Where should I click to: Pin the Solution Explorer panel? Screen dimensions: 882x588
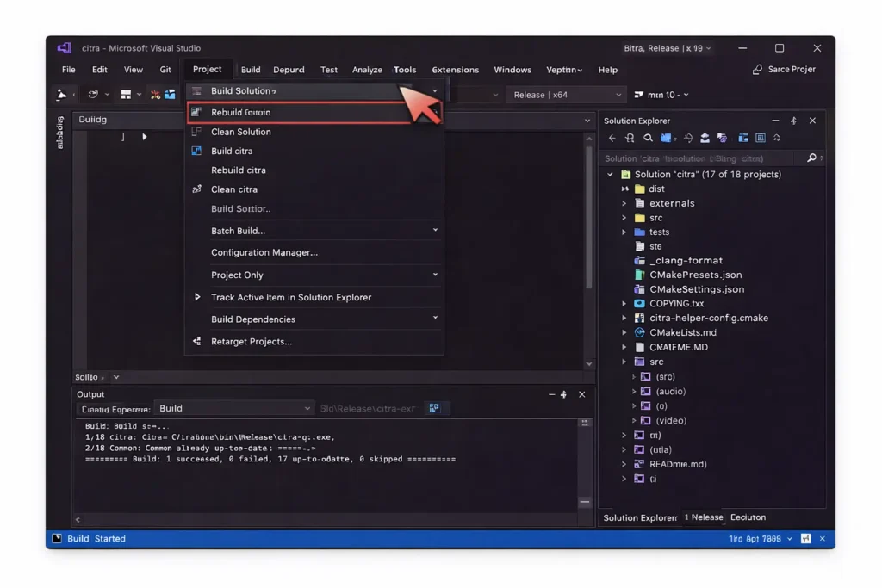point(793,121)
